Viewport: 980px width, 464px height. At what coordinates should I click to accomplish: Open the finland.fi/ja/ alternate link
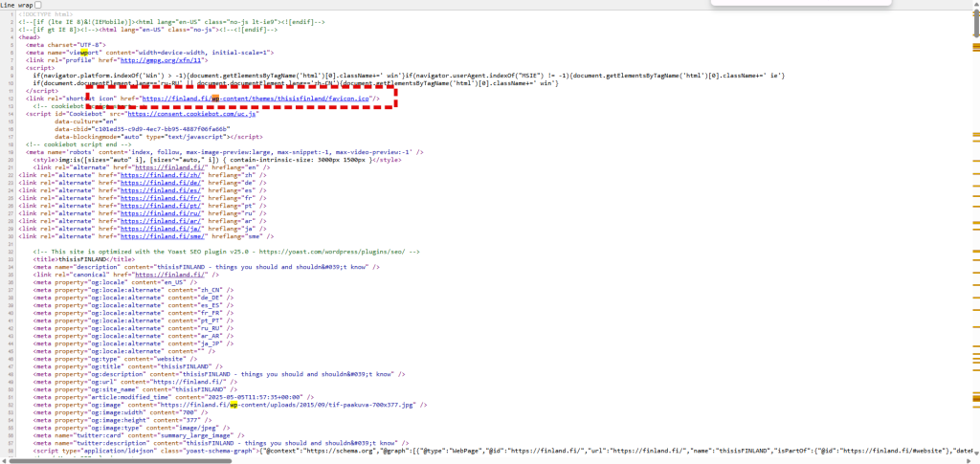tap(161, 229)
